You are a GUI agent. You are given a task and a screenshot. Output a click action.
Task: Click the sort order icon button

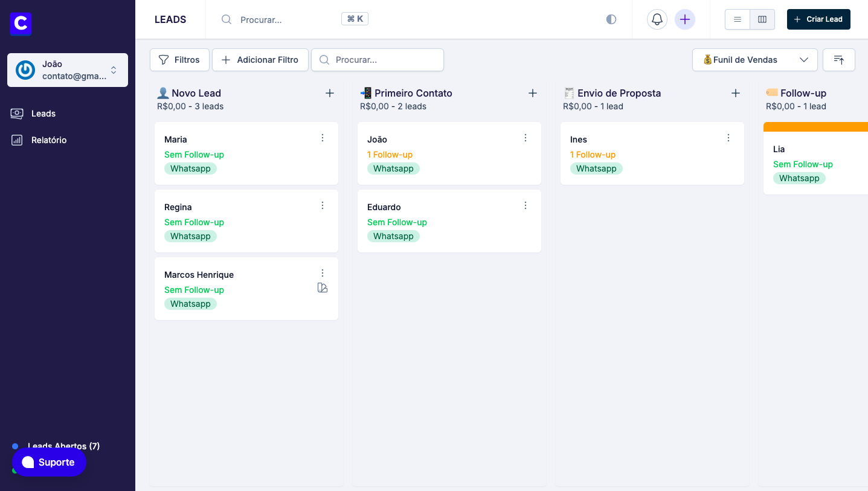838,60
